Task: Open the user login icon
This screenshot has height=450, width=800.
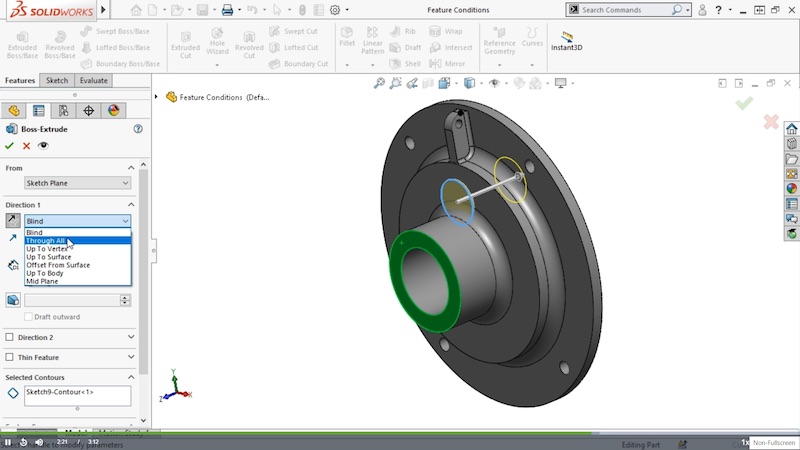Action: (x=702, y=10)
